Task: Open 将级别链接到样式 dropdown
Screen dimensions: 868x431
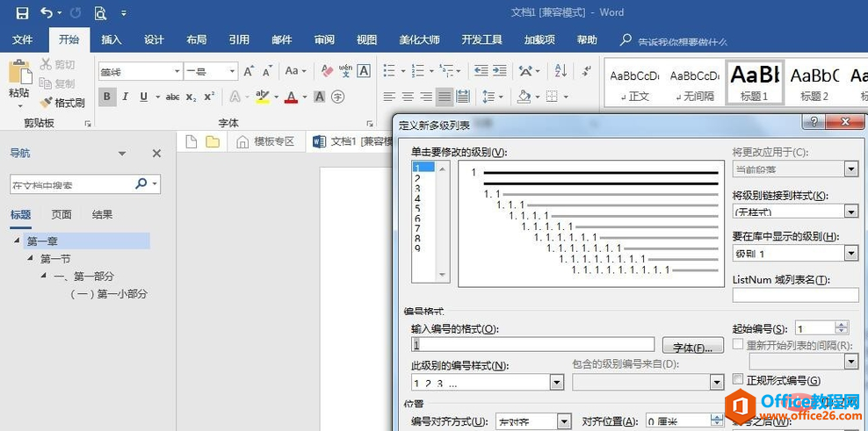Action: tap(851, 211)
